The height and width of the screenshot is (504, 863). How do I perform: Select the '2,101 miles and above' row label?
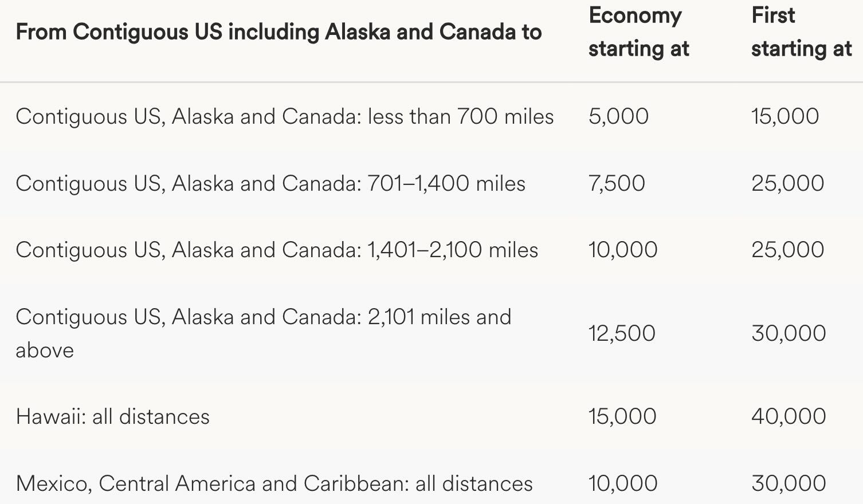(264, 333)
